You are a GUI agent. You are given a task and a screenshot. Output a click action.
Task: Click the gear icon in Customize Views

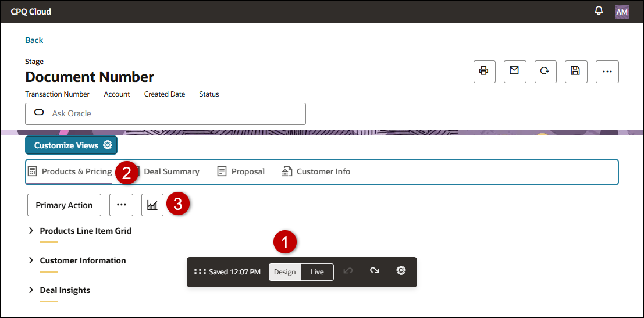108,145
